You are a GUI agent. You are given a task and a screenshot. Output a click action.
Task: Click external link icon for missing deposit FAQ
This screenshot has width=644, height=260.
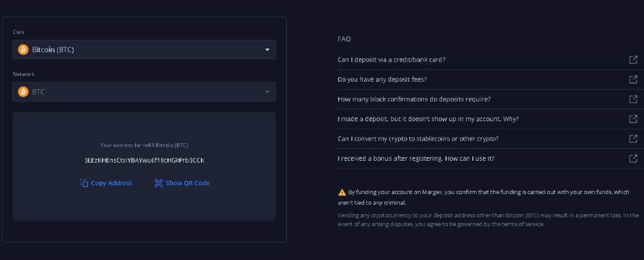coord(633,119)
